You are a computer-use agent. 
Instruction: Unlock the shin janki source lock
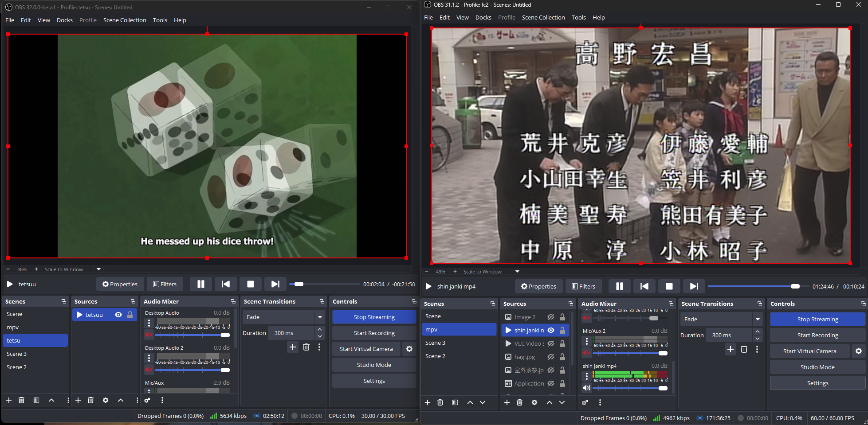tap(562, 330)
